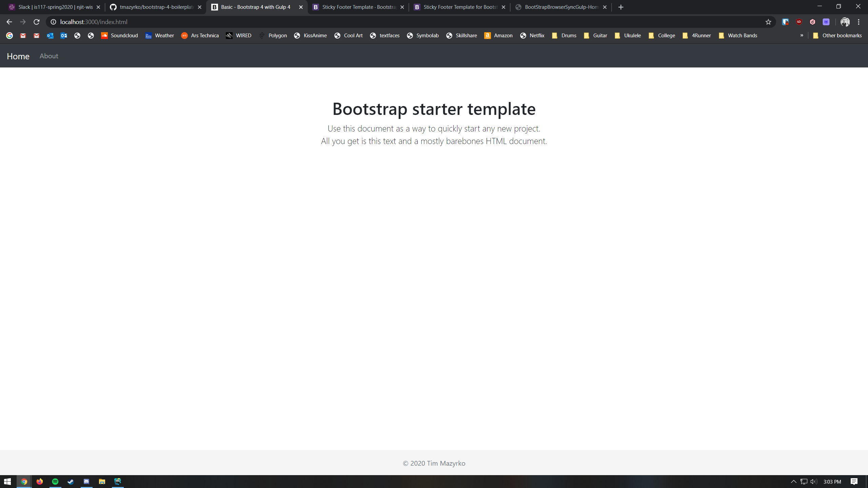Open the uBlock Origin extension icon
868x488 pixels.
(x=799, y=22)
